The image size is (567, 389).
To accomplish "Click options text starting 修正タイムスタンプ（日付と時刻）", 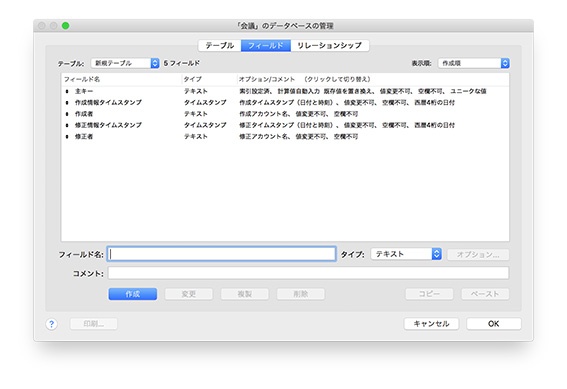I will (347, 125).
